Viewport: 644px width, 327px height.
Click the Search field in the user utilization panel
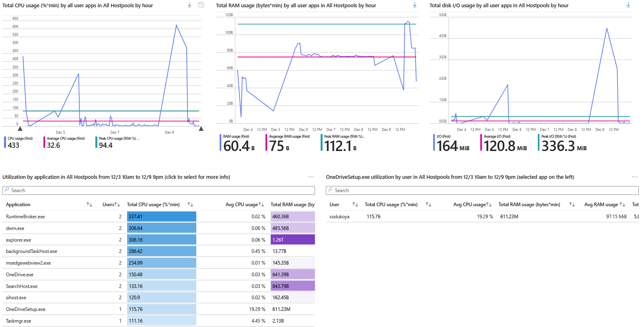(482, 190)
